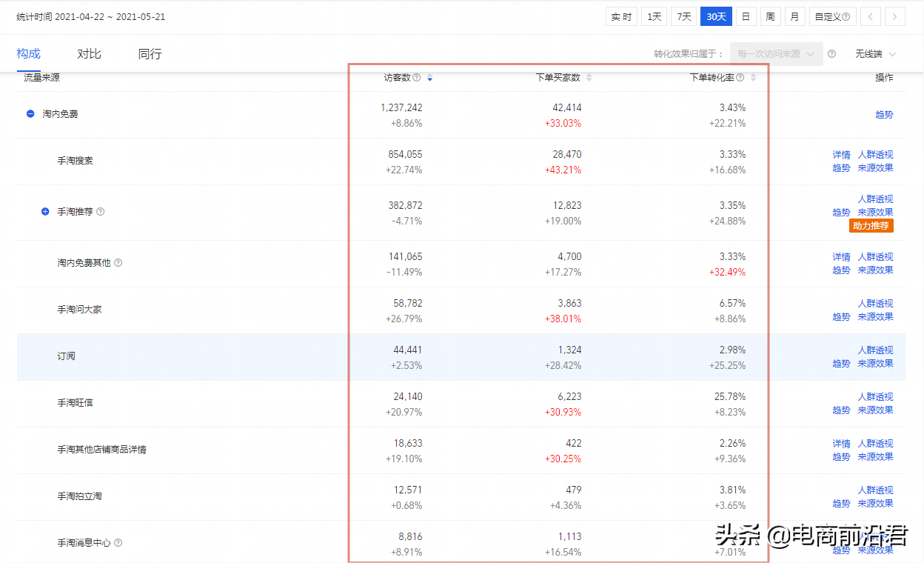Switch to the 同行 tab

(150, 53)
